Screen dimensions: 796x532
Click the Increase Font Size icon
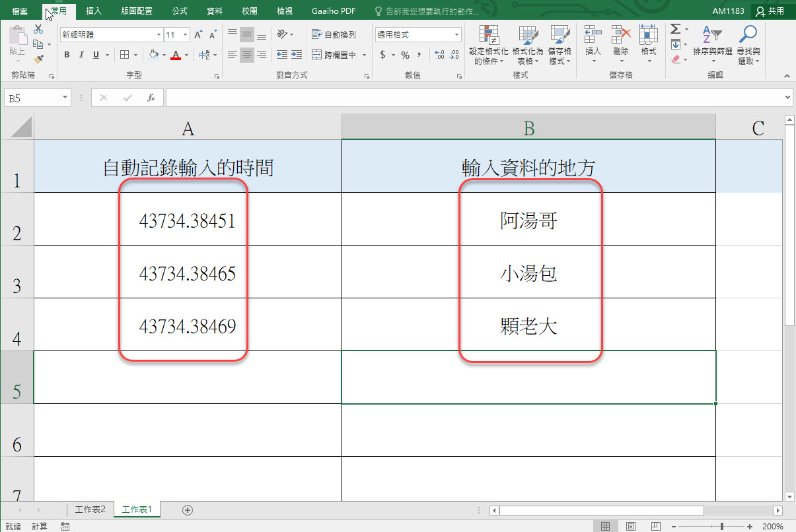(x=199, y=35)
